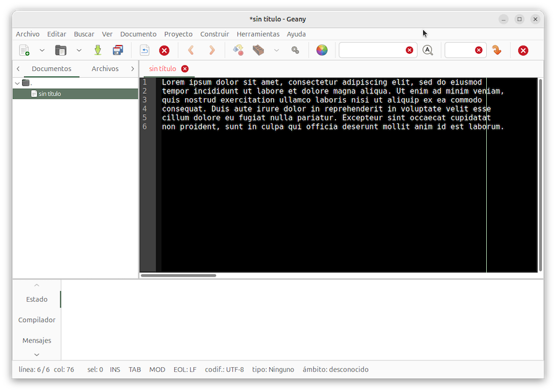Open the recent files dropdown arrow
Viewport: 556px width, 392px height.
tap(79, 51)
